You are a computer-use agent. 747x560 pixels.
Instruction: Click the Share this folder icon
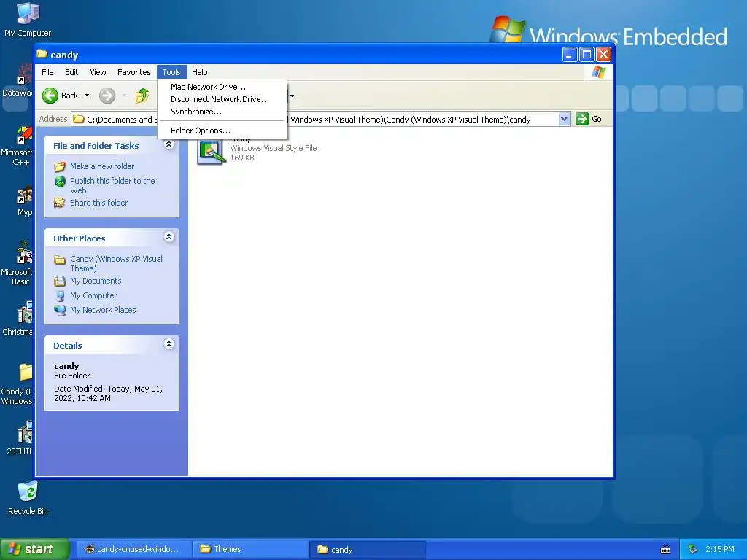pos(60,203)
